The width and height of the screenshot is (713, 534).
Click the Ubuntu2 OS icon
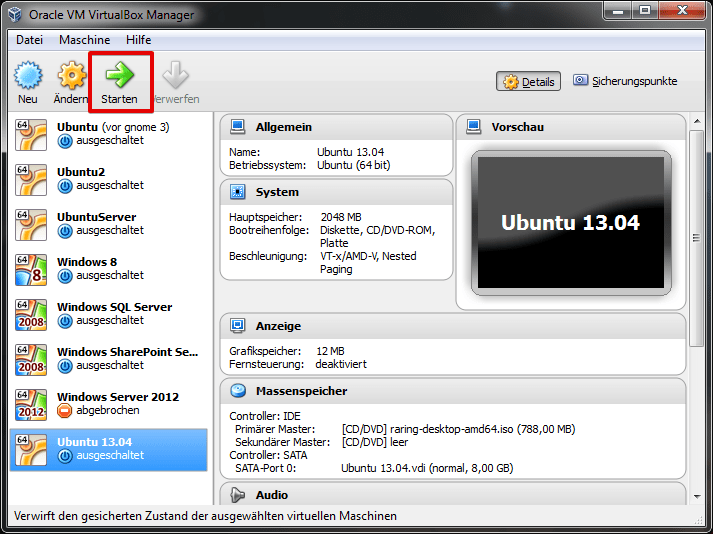[31, 180]
